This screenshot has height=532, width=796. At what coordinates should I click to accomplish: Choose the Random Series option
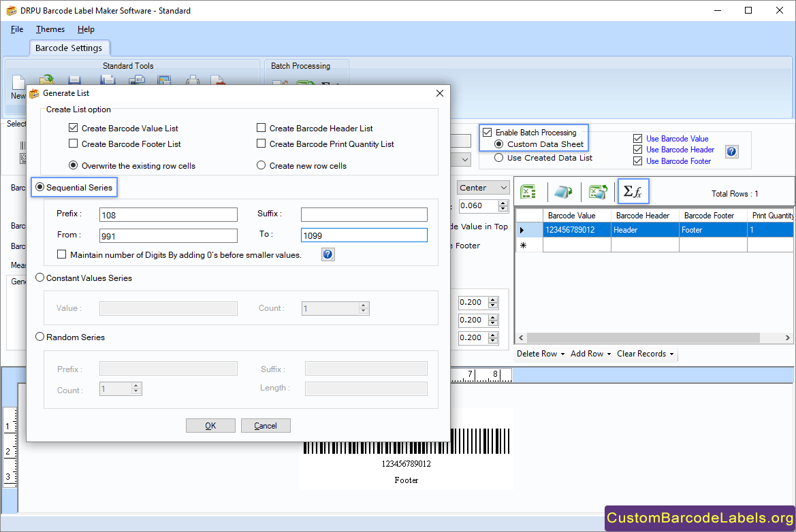[39, 337]
